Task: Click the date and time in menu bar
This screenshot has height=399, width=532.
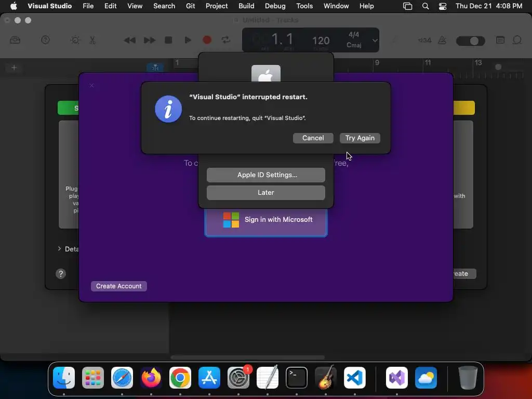Action: [x=488, y=6]
